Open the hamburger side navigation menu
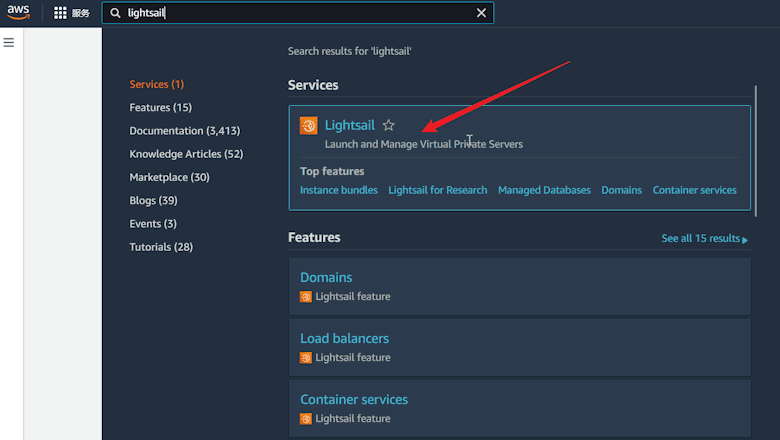 coord(8,42)
